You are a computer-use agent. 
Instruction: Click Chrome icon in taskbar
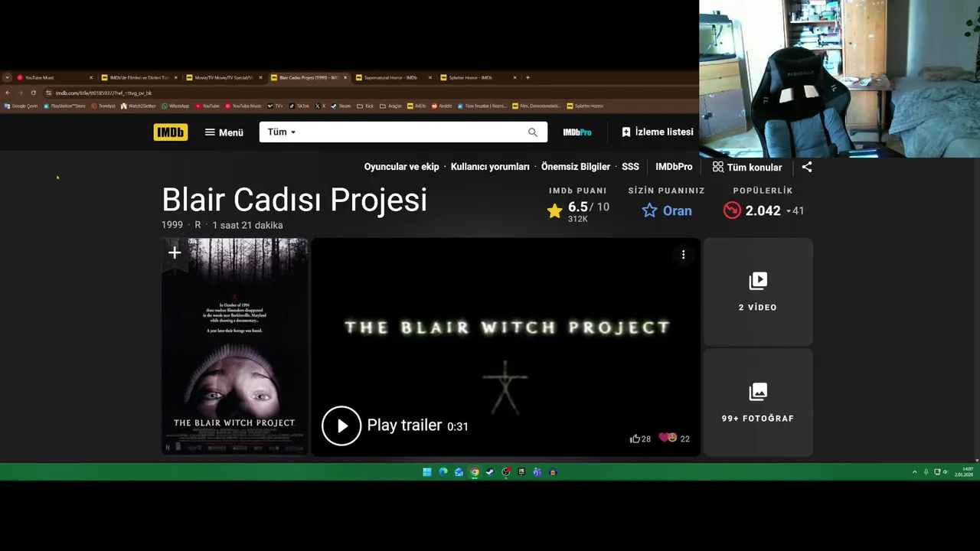[475, 472]
